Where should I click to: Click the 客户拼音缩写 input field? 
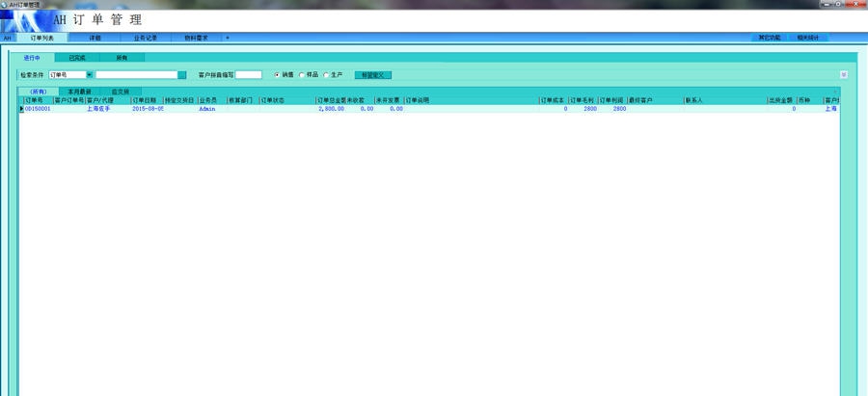pos(249,74)
